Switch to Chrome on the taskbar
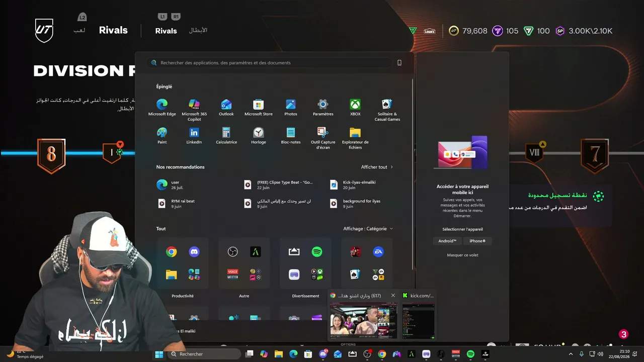The width and height of the screenshot is (644, 362). point(382,354)
